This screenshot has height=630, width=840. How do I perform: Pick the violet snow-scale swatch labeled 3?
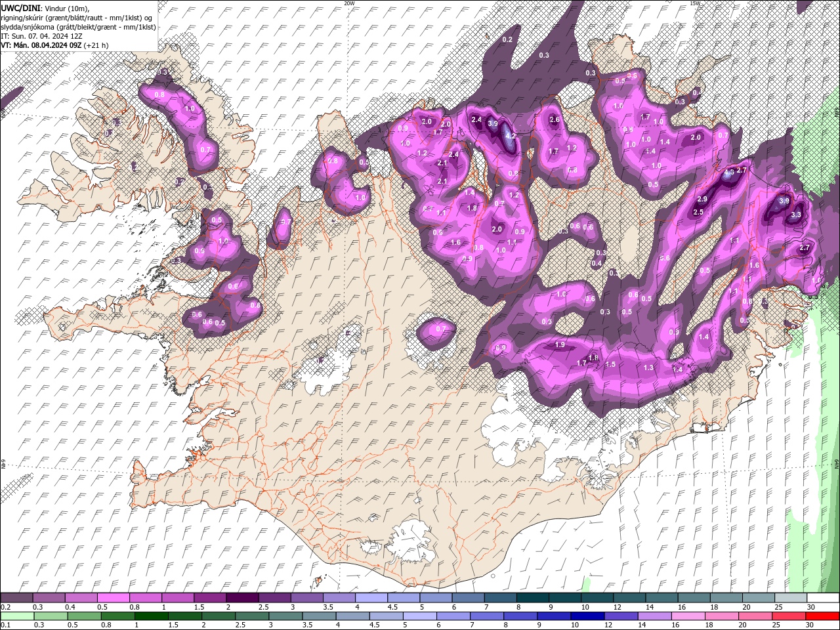coord(307,598)
